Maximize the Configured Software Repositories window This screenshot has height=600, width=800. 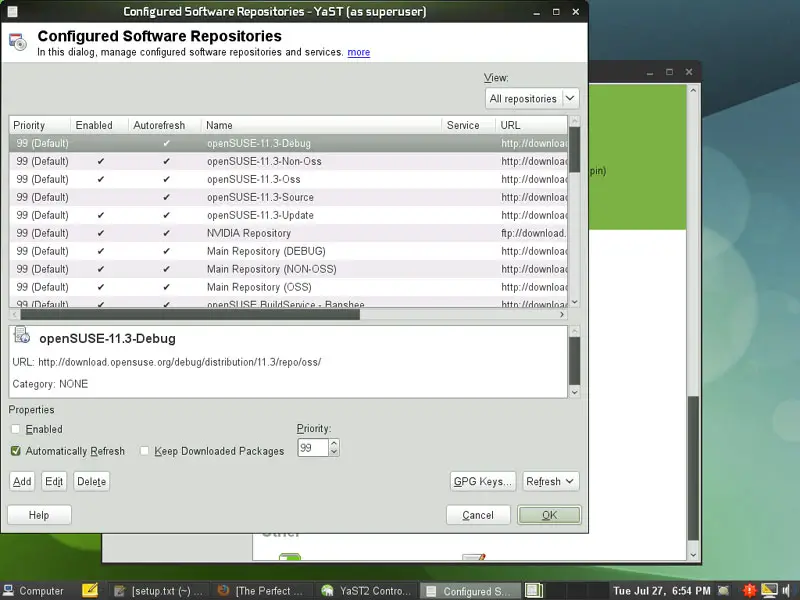[556, 11]
